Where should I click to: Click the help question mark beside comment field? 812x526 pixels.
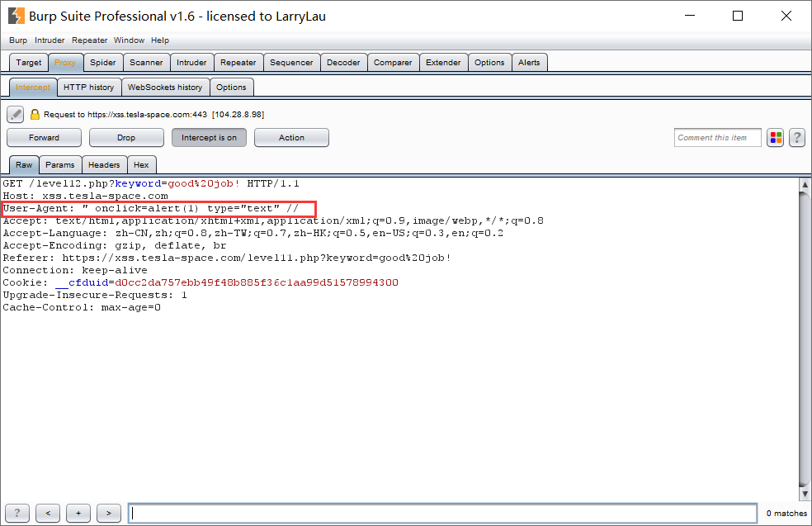click(x=797, y=138)
